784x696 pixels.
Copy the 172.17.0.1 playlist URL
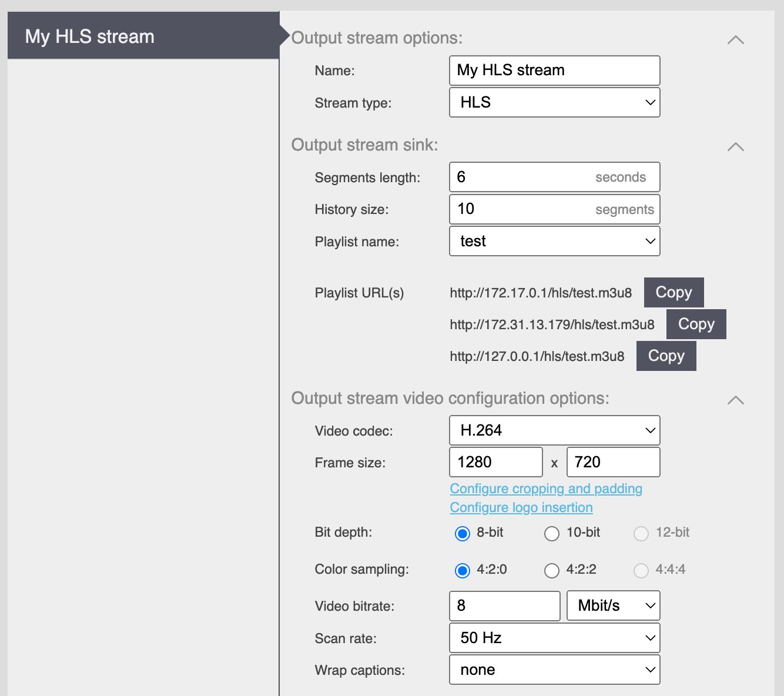[x=674, y=292]
